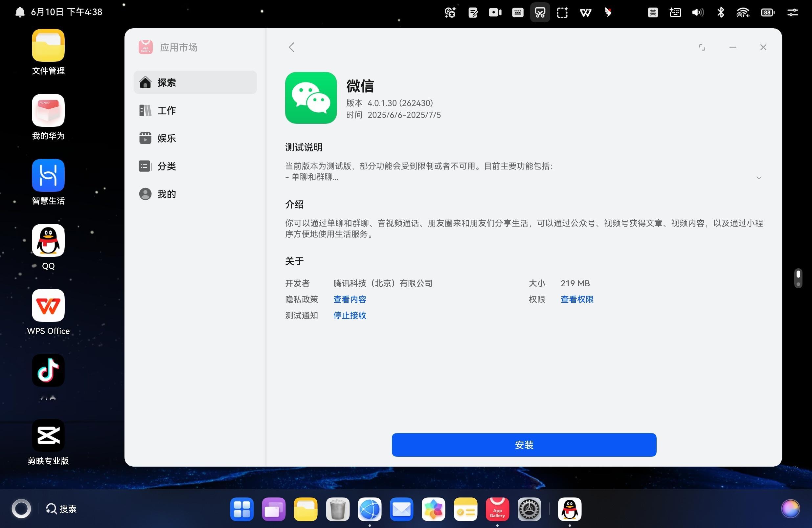Click the red bird tray icon

click(608, 12)
